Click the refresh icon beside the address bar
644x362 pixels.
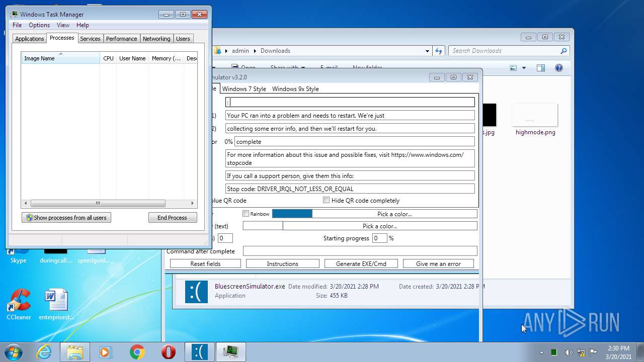click(x=439, y=51)
